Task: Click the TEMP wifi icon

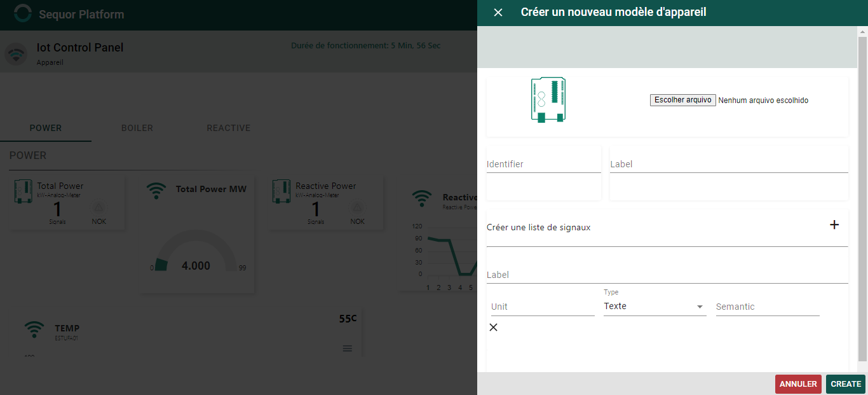Action: (34, 329)
